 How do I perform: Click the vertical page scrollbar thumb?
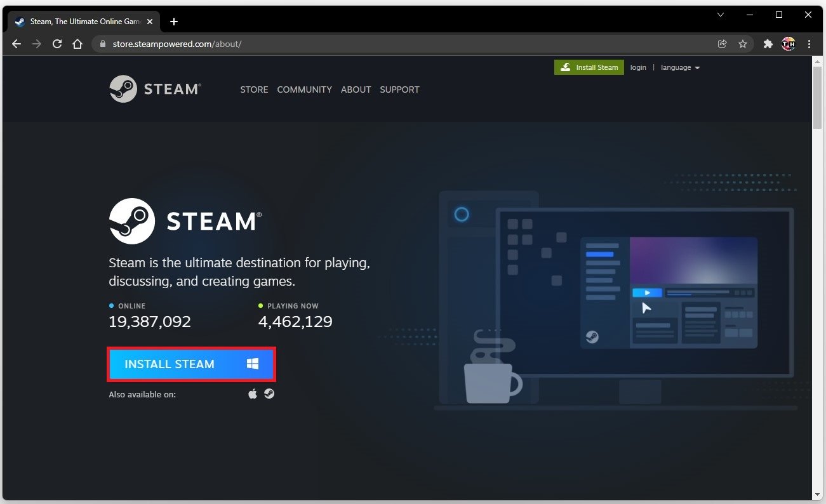point(818,98)
